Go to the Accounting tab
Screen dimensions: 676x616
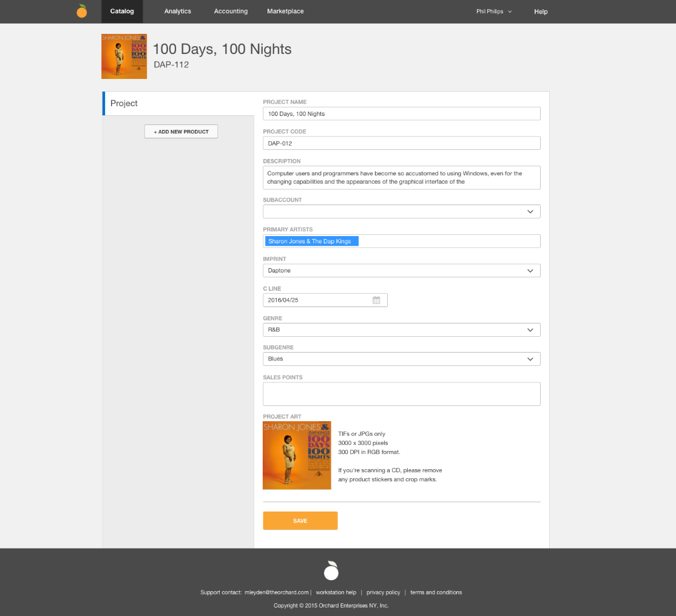(231, 11)
